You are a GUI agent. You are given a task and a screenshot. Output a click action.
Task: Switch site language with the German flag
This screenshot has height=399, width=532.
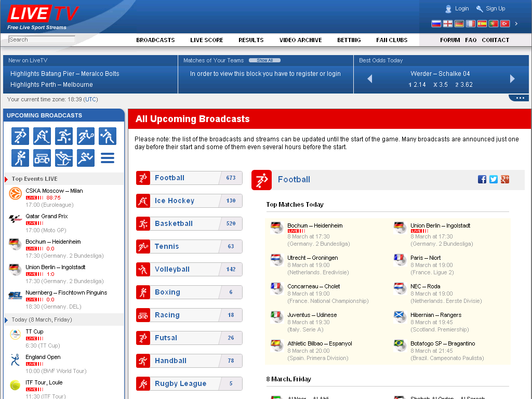click(x=459, y=24)
